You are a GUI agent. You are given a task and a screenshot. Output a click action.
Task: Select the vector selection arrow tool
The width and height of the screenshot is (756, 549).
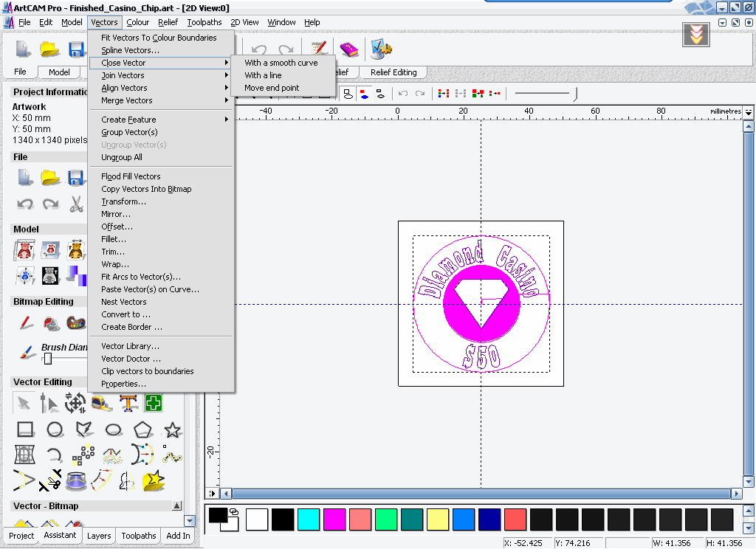click(23, 403)
